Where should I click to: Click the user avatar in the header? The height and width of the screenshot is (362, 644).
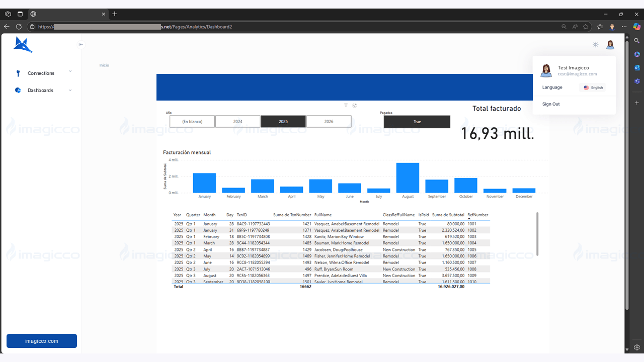(610, 45)
